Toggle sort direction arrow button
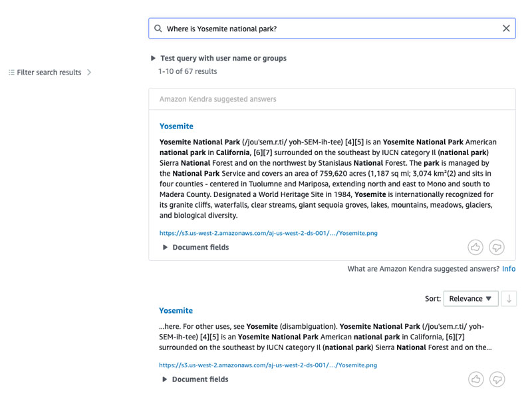Image resolution: width=532 pixels, height=396 pixels. coord(509,299)
